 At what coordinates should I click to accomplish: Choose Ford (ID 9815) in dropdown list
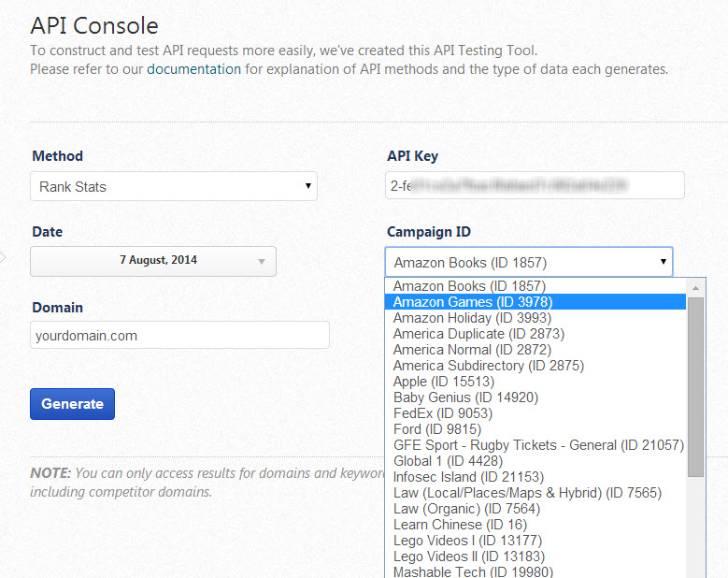point(437,429)
